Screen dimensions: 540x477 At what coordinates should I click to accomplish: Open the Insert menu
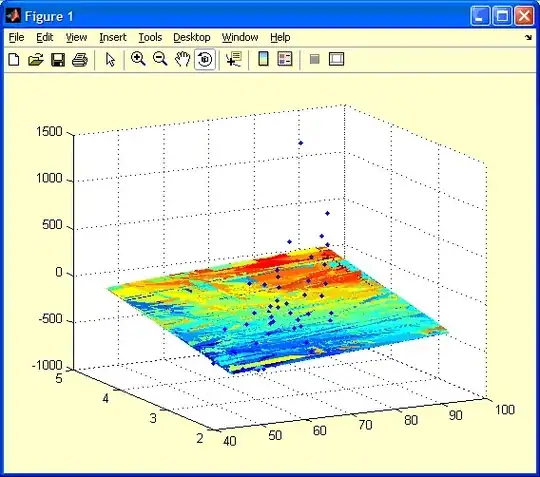[113, 37]
